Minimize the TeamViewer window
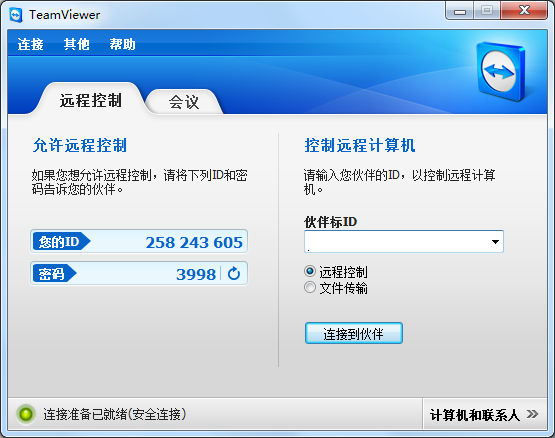This screenshot has height=438, width=555. [460, 11]
